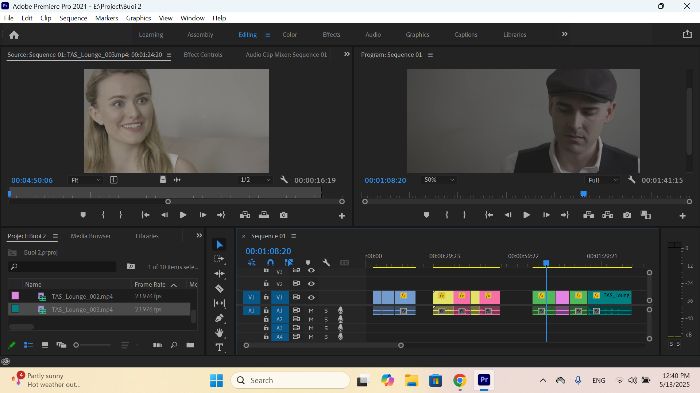This screenshot has width=700, height=393.
Task: Open the Graphics menu
Action: tap(138, 18)
